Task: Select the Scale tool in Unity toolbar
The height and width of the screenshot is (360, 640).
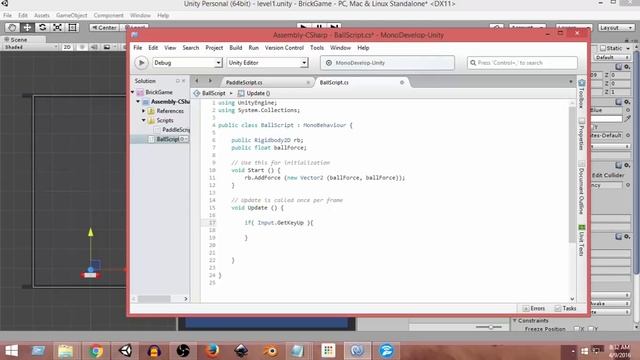Action: pyautogui.click(x=57, y=27)
